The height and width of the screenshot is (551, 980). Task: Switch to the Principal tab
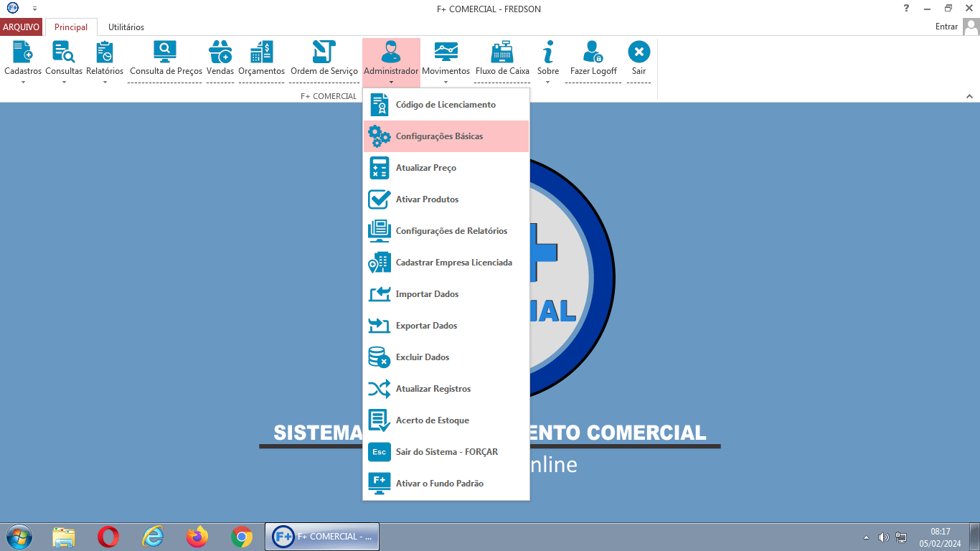click(71, 27)
